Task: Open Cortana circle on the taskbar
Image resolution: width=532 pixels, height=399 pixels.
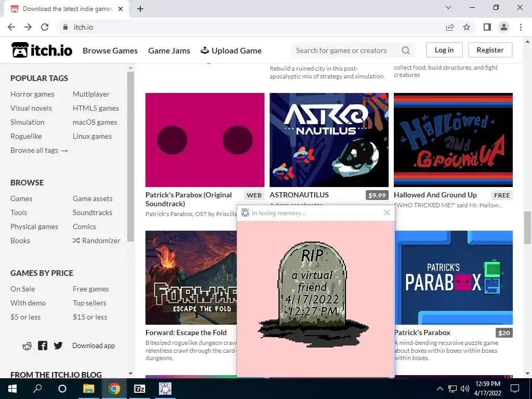Action: [62, 389]
